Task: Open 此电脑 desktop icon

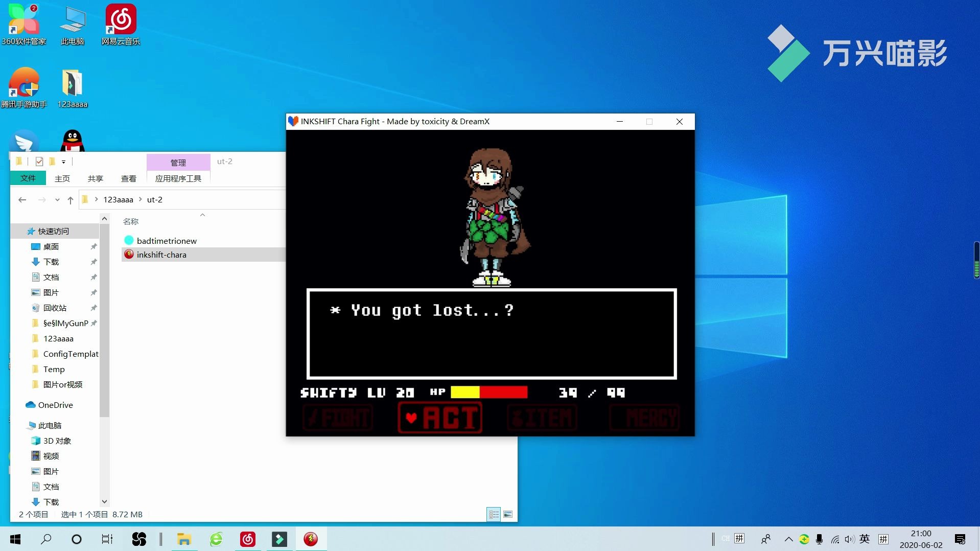Action: pos(72,25)
